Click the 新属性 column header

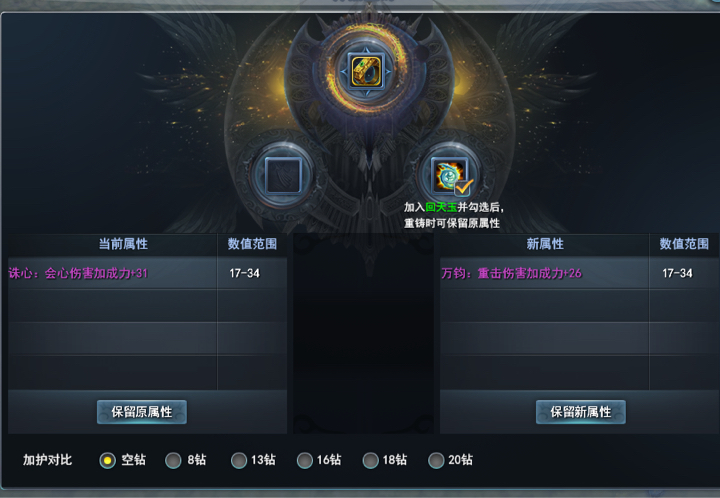point(545,244)
